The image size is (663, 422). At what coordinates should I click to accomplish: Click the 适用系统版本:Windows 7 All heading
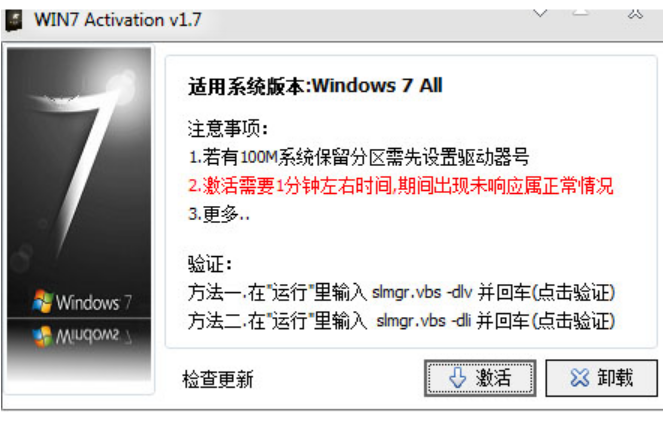[x=315, y=86]
